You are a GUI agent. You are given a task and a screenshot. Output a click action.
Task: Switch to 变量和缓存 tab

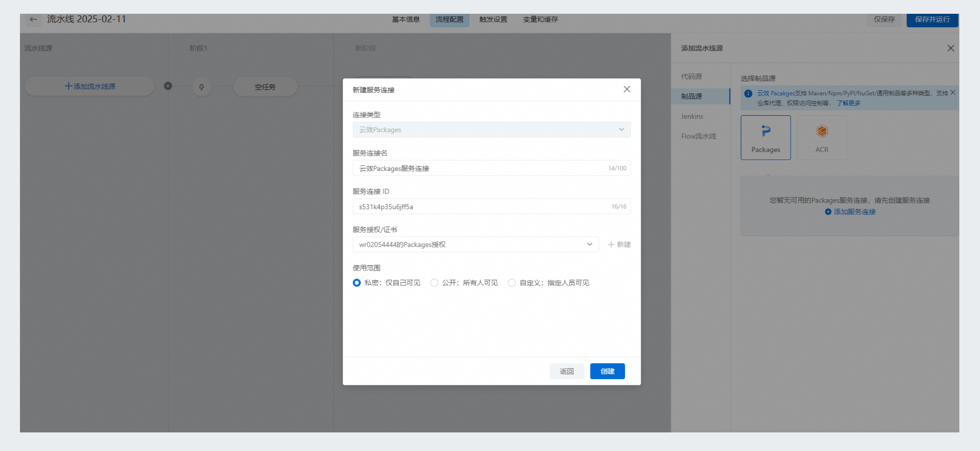(540, 19)
